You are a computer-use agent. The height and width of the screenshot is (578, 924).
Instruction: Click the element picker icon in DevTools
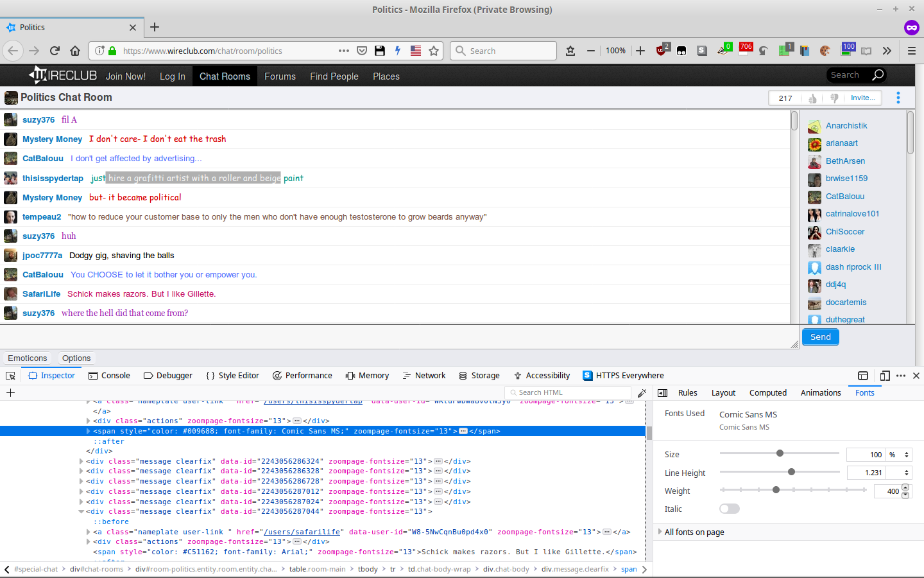10,376
